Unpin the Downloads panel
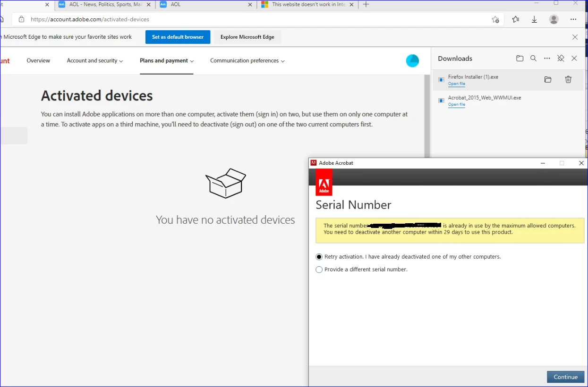588x387 pixels. point(561,59)
